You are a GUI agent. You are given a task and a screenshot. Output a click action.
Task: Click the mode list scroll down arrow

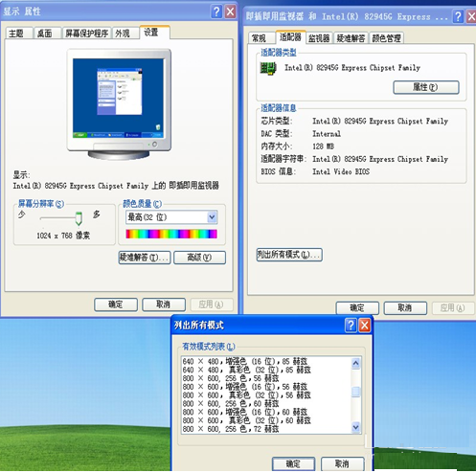(x=356, y=427)
